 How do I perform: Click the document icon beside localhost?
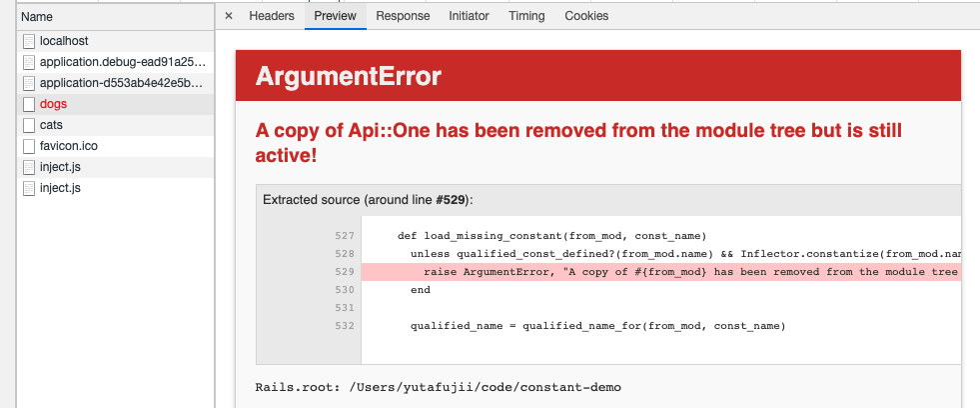(x=28, y=41)
